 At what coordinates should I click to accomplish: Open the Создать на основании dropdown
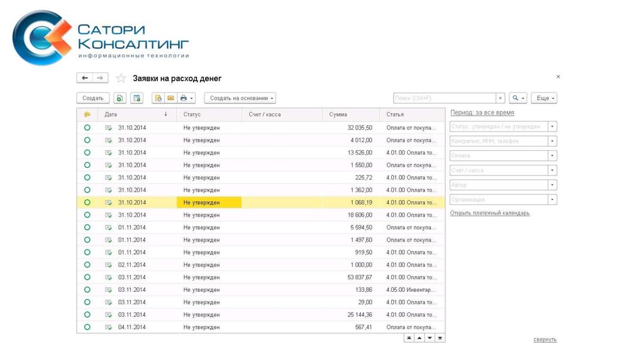(240, 98)
